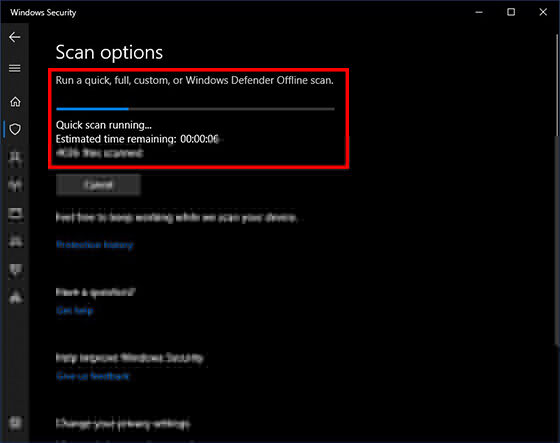Click 'Change your privacy settings' heading
The image size is (560, 443).
[123, 424]
